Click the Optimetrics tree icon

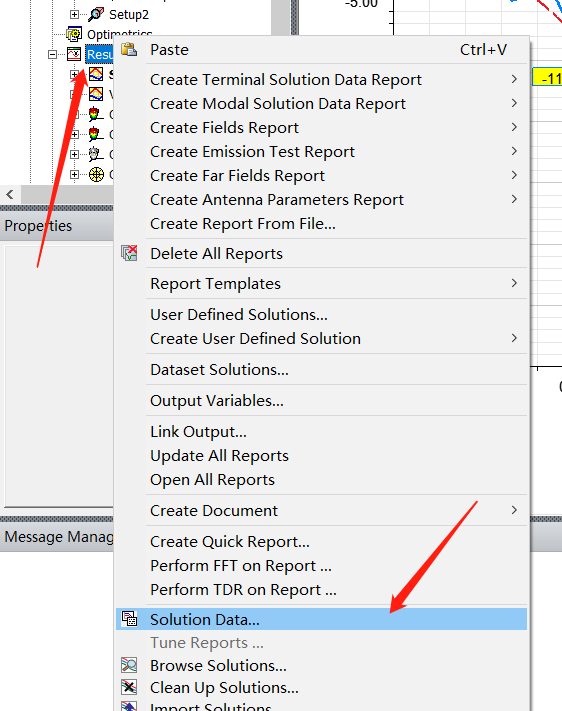tap(74, 34)
